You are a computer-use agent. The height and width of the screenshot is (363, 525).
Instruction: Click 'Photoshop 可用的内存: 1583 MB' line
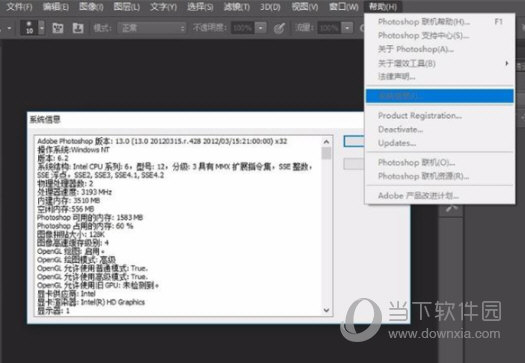(x=90, y=218)
